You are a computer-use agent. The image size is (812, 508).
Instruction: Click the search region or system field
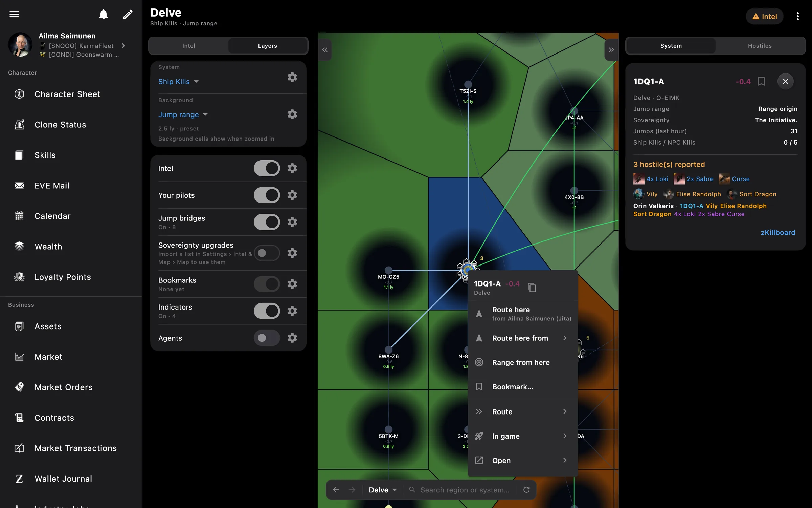tap(461, 490)
